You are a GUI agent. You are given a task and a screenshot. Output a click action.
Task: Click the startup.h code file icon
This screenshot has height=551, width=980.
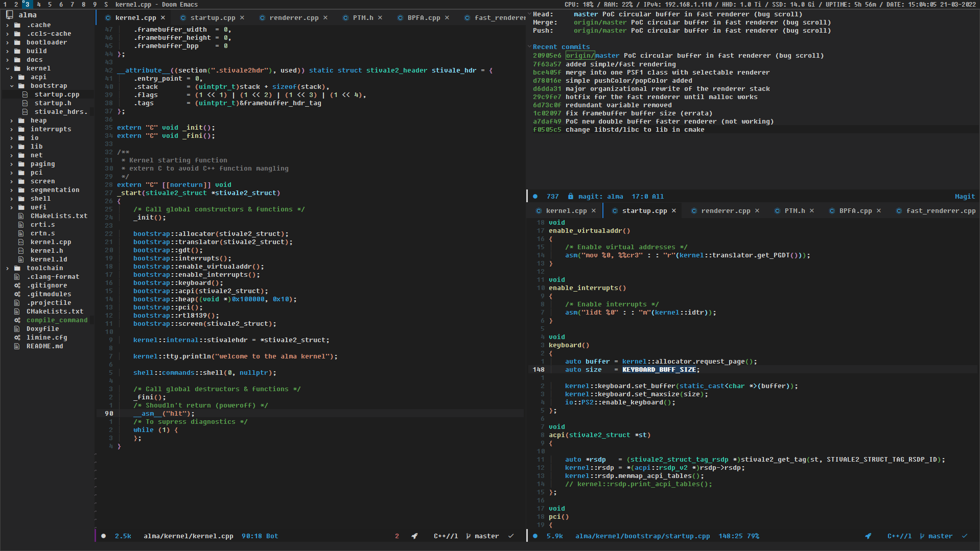25,103
